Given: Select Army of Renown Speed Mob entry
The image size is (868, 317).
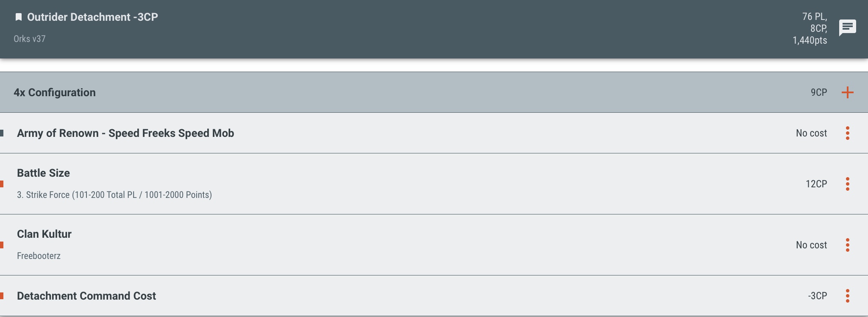Looking at the screenshot, I should [125, 133].
